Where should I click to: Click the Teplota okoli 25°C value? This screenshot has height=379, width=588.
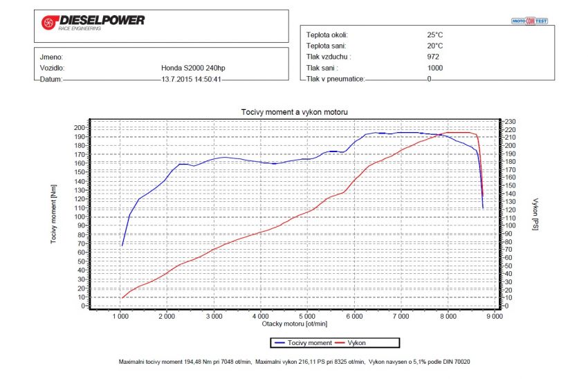pyautogui.click(x=435, y=35)
